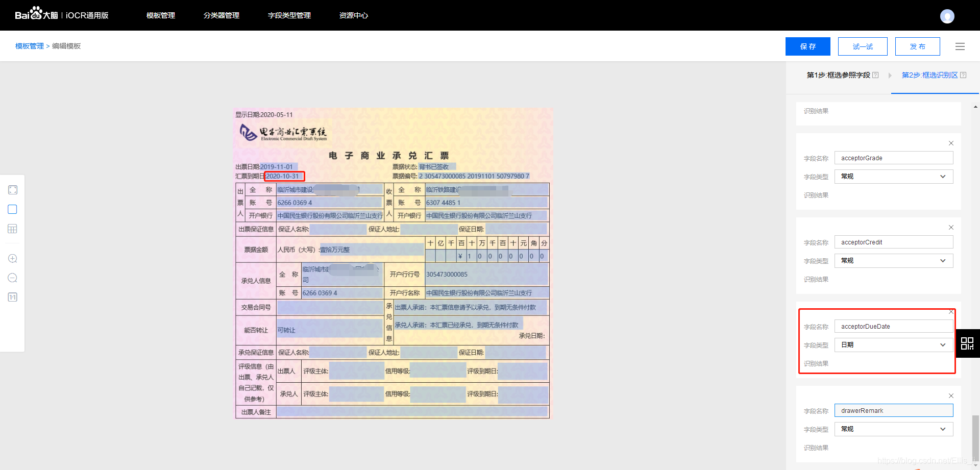Remove the acceptorGrade field card
Viewport: 980px width, 470px height.
click(951, 143)
